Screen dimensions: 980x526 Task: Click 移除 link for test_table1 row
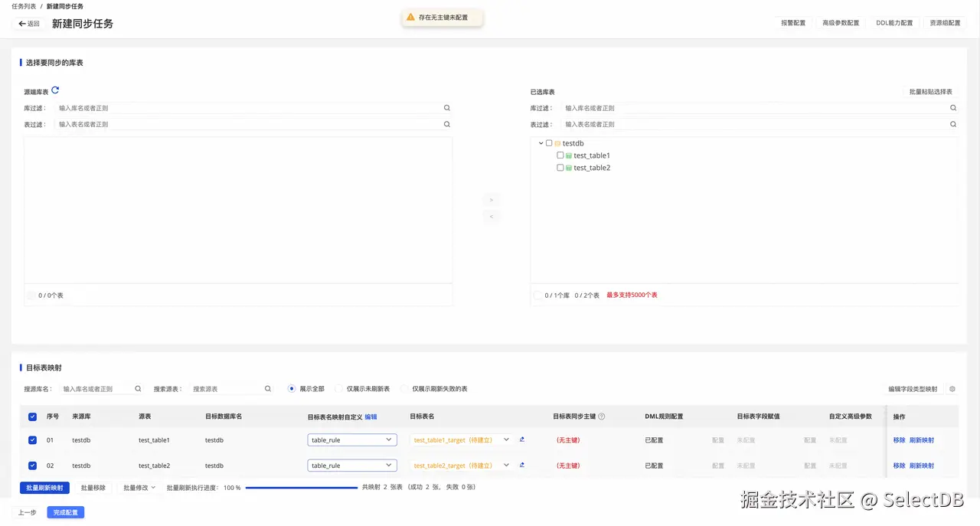899,440
